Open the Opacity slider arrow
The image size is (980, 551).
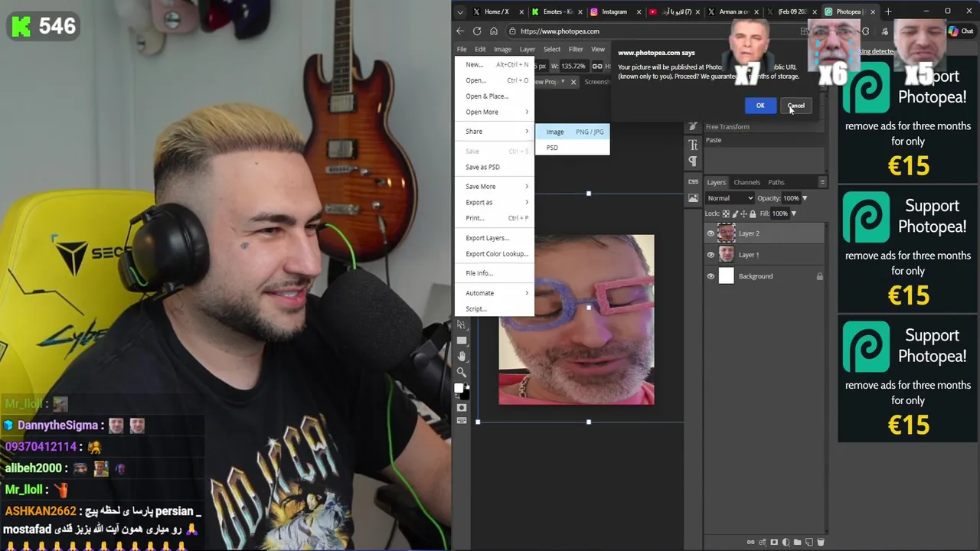click(805, 198)
